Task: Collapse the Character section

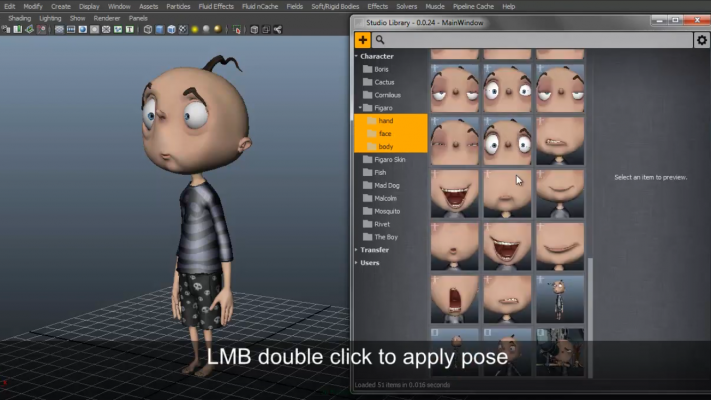Action: tap(357, 56)
